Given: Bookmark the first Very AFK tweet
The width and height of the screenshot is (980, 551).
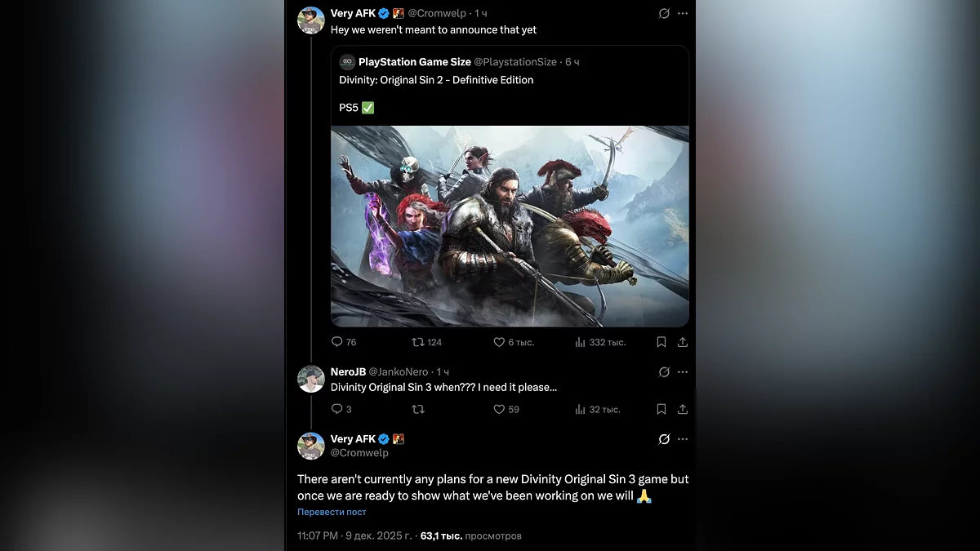Looking at the screenshot, I should pos(661,342).
